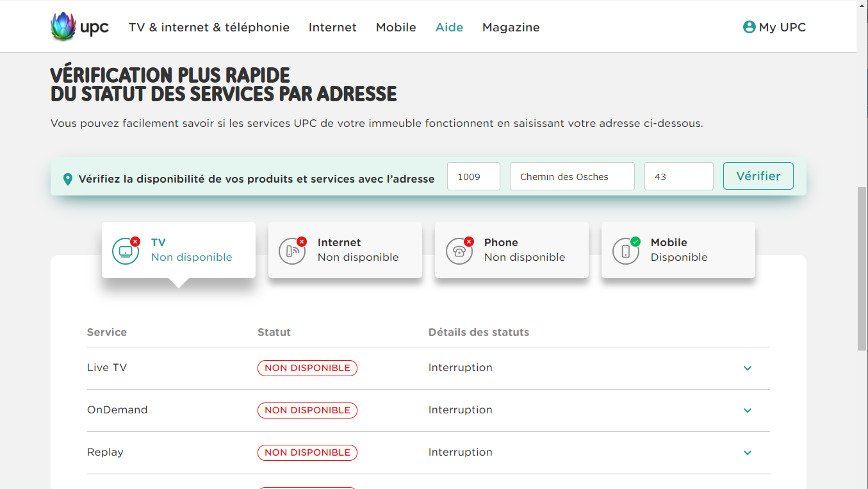This screenshot has width=868, height=489.
Task: Switch to the Phone status tab
Action: tap(524, 250)
